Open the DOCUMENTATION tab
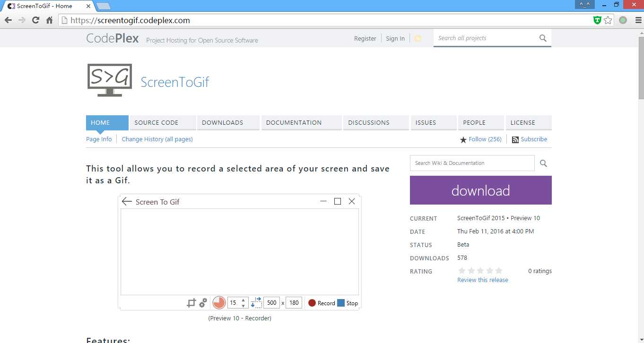The height and width of the screenshot is (343, 644). [x=301, y=122]
